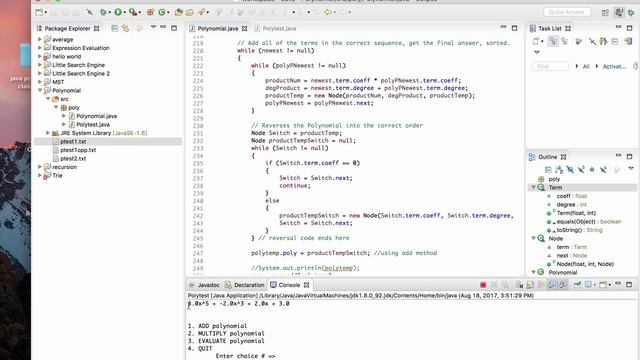Collapse the Term class in Outline
The width and height of the screenshot is (640, 360).
pyautogui.click(x=533, y=187)
